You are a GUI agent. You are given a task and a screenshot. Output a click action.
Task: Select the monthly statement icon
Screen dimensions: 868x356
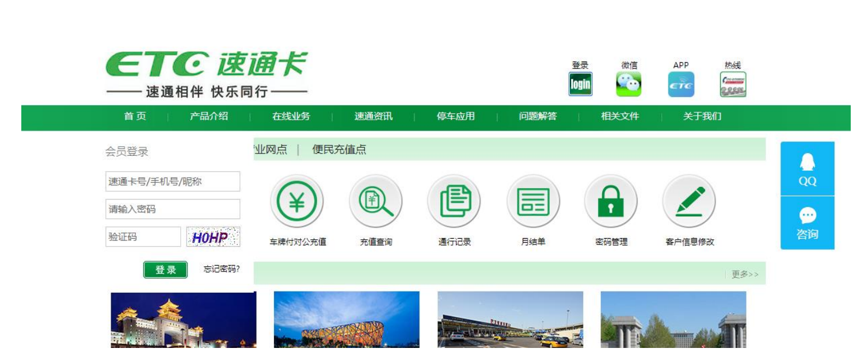533,201
